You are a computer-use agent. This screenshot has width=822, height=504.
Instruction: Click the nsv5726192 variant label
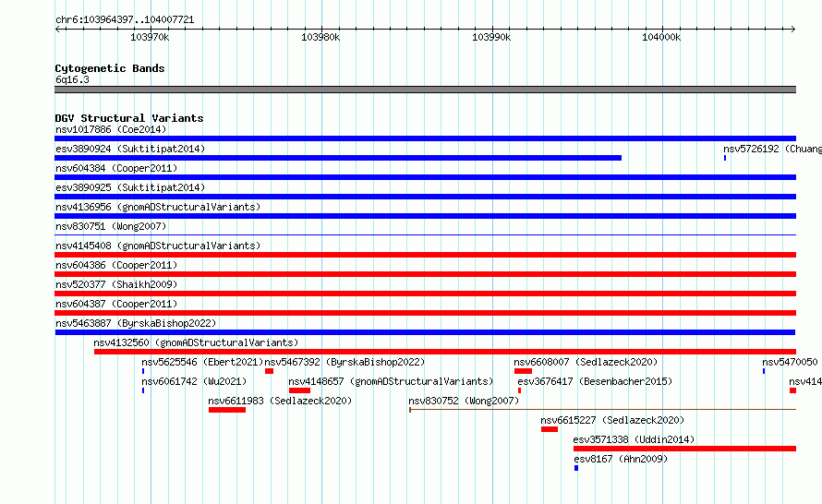772,149
